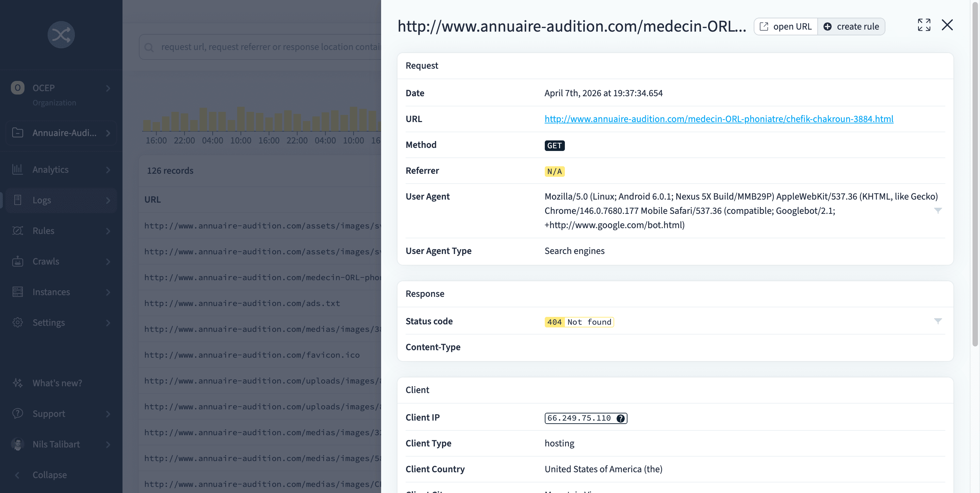Open the Crawls section
Image resolution: width=980 pixels, height=493 pixels.
point(61,261)
